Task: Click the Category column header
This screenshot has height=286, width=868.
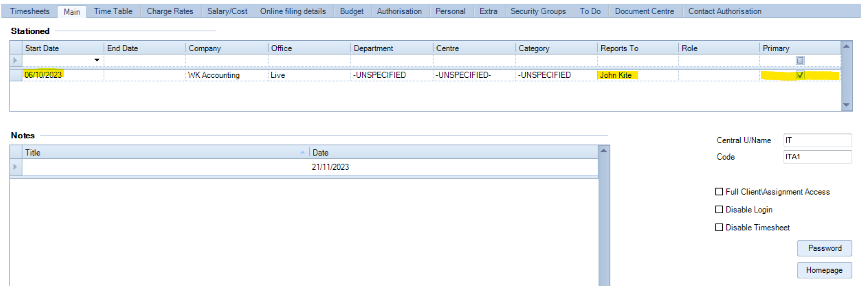Action: point(556,48)
